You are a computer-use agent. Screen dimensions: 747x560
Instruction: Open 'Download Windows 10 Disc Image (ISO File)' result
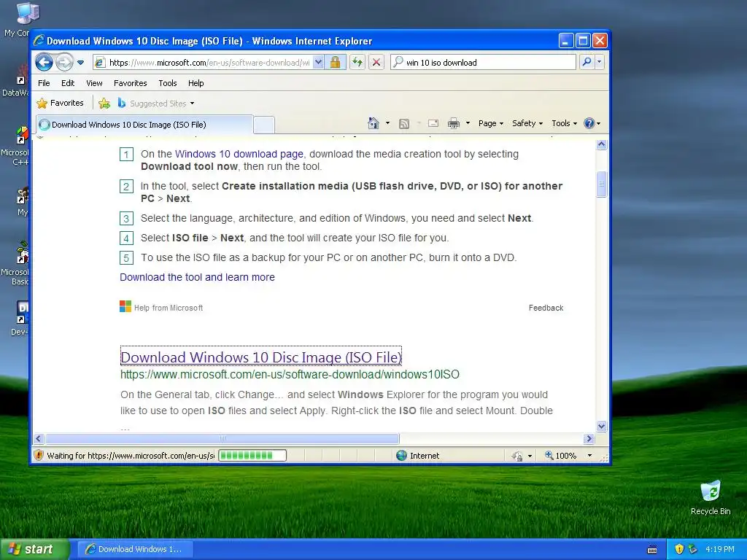[x=261, y=357]
